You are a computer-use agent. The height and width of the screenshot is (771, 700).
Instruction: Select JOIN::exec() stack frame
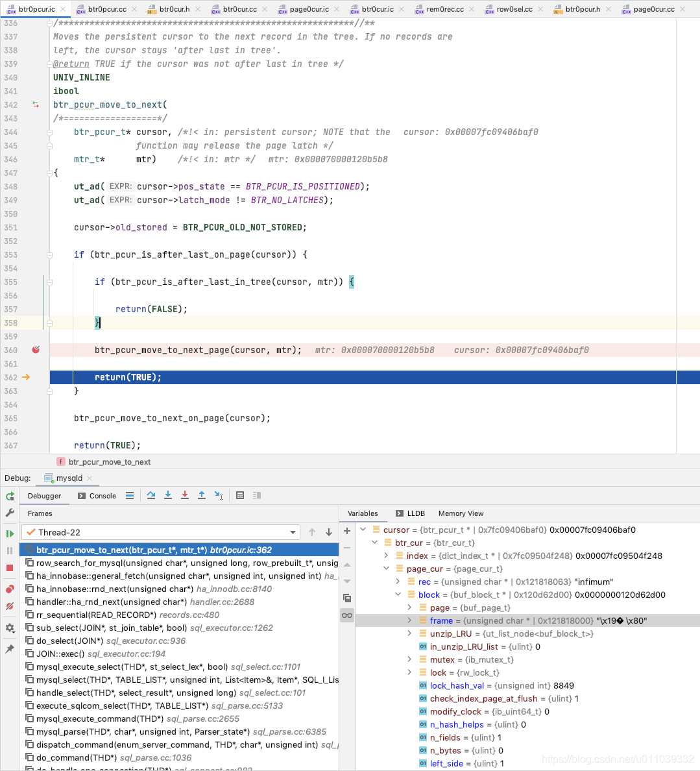click(179, 654)
